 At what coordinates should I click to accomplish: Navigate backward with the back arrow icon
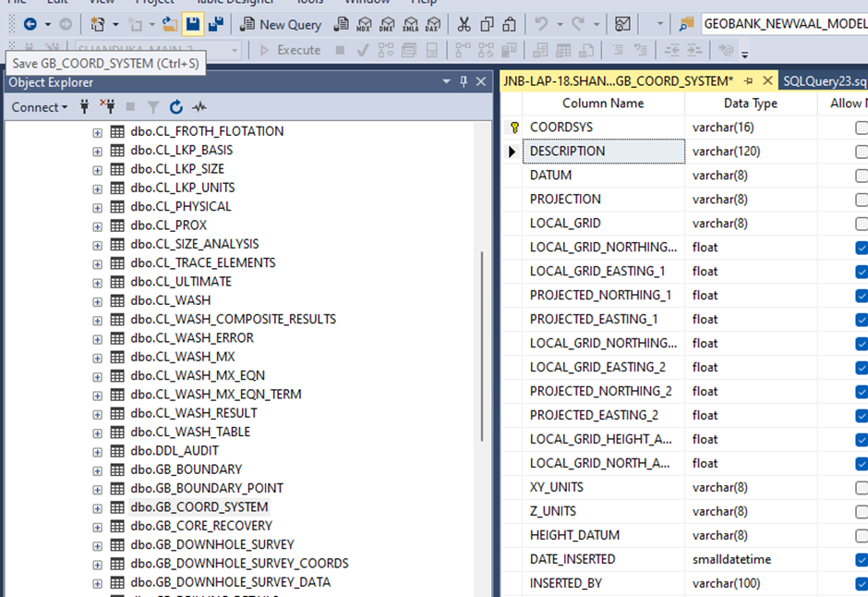(30, 24)
